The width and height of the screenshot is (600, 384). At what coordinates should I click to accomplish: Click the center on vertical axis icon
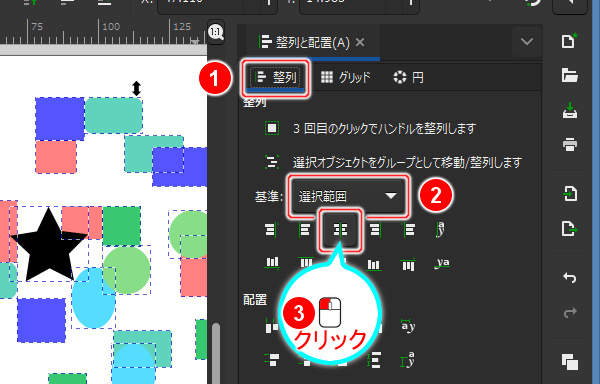click(x=340, y=230)
